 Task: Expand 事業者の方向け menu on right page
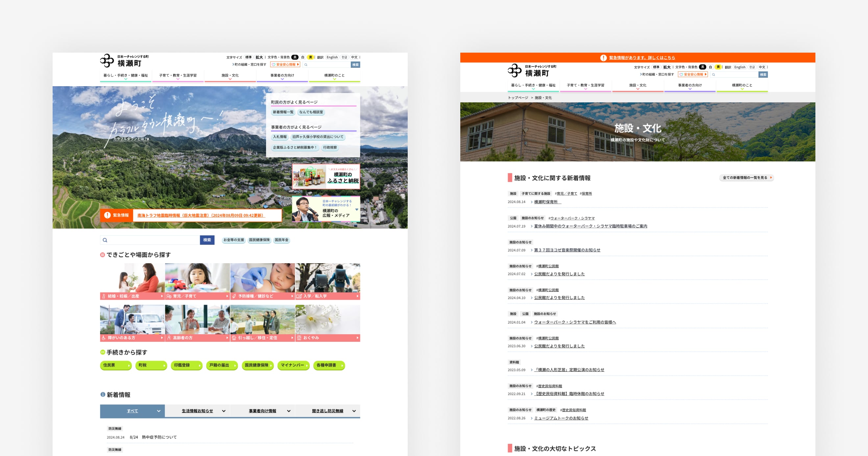pyautogui.click(x=690, y=86)
